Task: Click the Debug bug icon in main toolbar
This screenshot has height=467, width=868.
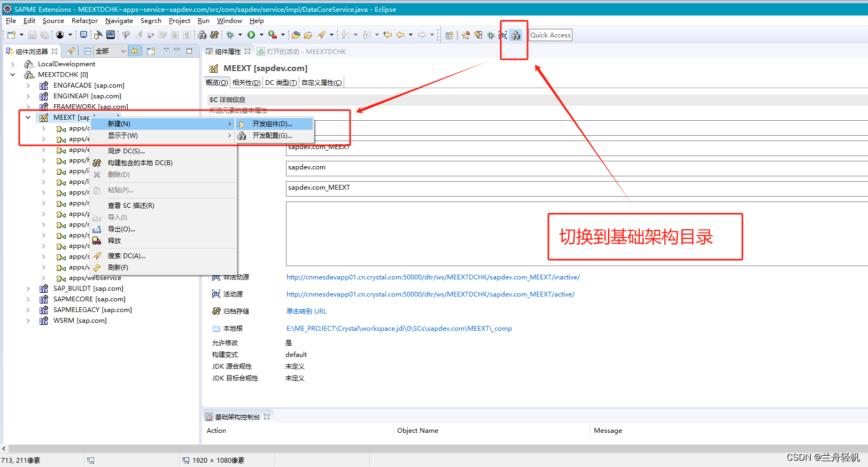Action: coord(230,35)
